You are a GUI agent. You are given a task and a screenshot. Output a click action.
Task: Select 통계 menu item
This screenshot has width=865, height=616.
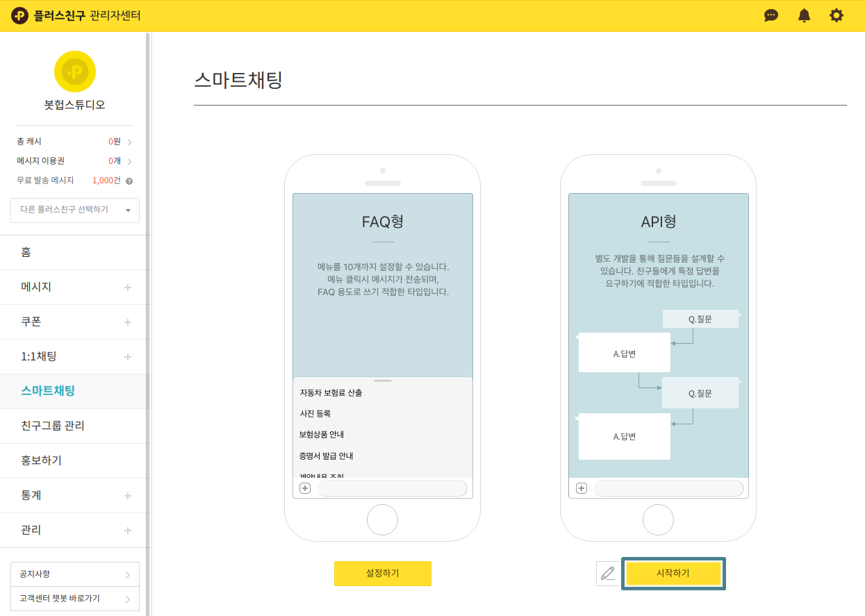(x=73, y=495)
